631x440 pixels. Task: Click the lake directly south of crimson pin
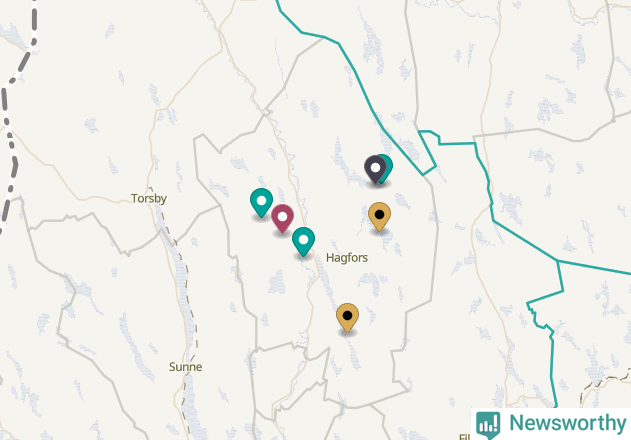[277, 282]
